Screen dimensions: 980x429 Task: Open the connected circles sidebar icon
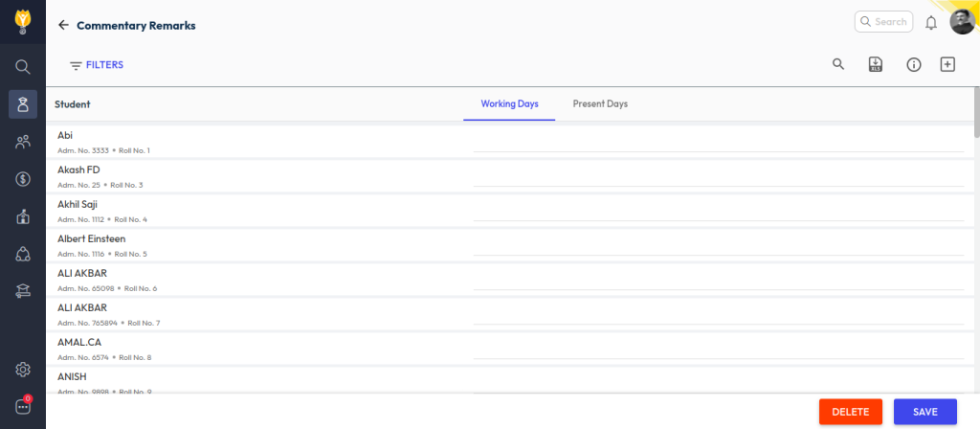[23, 254]
